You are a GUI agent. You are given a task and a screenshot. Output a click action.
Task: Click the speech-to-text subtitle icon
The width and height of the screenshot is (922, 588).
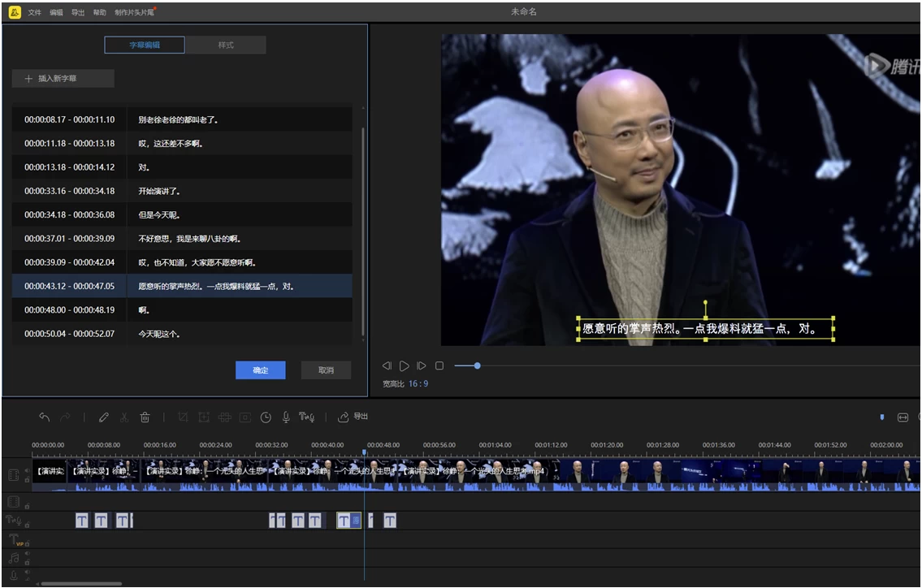pyautogui.click(x=306, y=417)
